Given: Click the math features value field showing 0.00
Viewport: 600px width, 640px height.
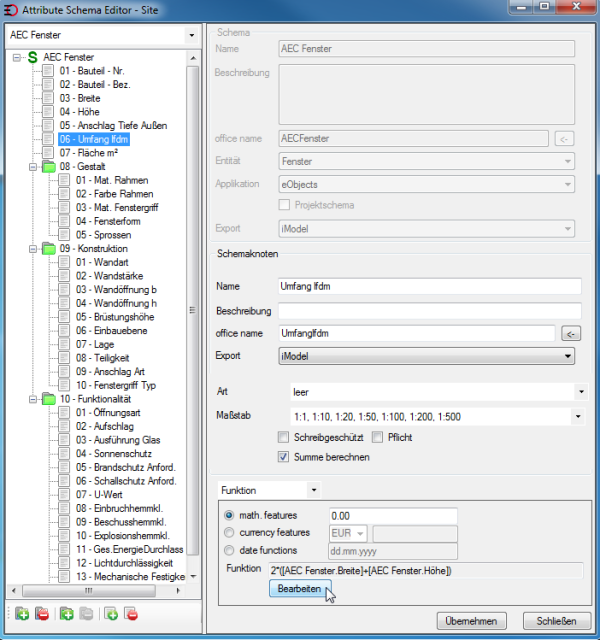Looking at the screenshot, I should 393,516.
